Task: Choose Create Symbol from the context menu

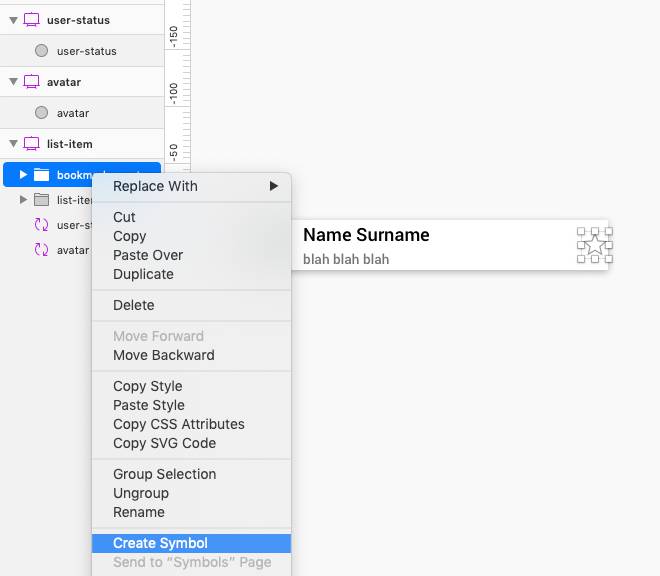Action: (160, 543)
